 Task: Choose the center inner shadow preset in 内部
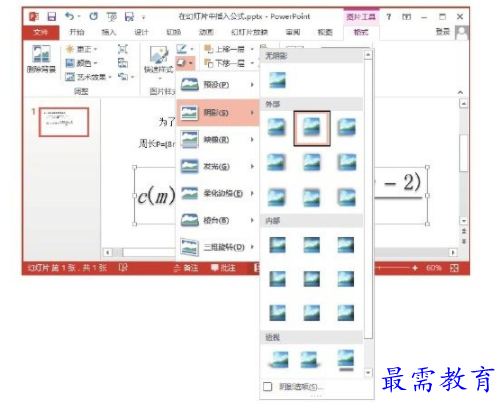pos(312,279)
